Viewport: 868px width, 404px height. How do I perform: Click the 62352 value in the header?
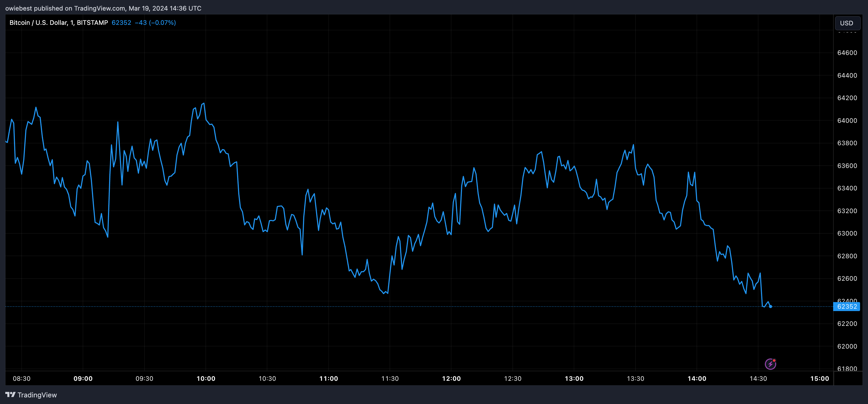[121, 22]
